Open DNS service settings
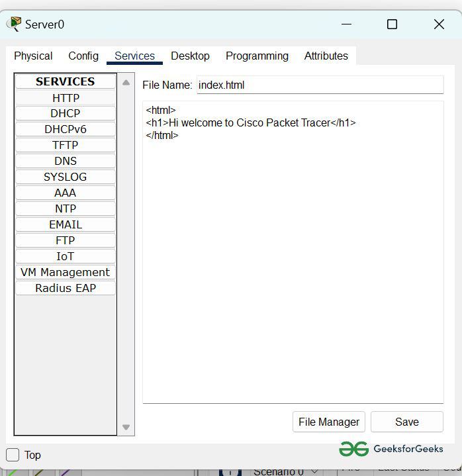This screenshot has height=476, width=462. pyautogui.click(x=66, y=161)
